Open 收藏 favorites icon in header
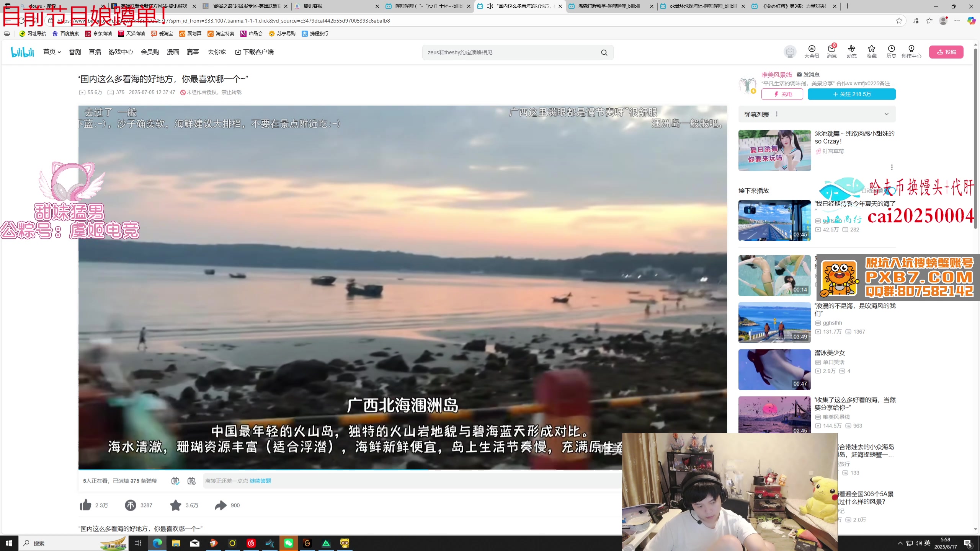980x551 pixels. tap(872, 52)
